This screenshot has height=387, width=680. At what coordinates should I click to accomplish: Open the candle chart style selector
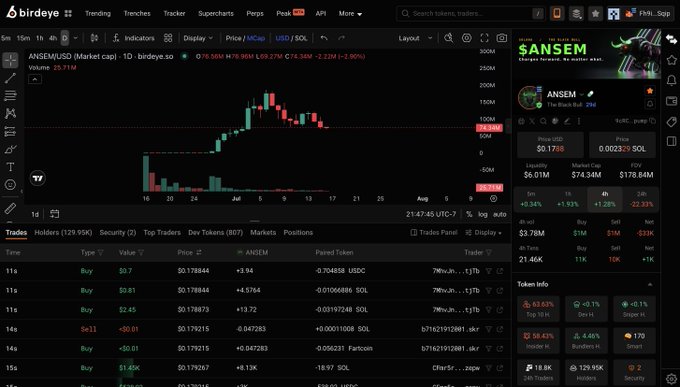pos(94,38)
